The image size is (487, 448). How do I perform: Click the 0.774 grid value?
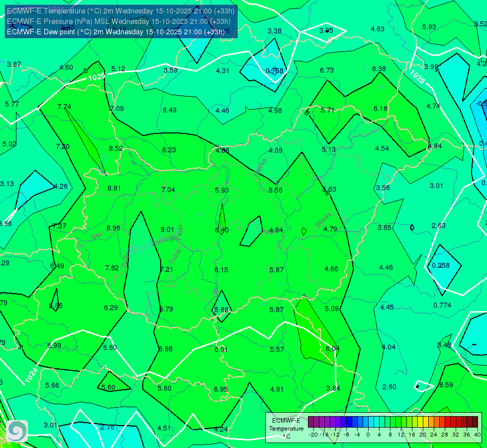(x=442, y=305)
